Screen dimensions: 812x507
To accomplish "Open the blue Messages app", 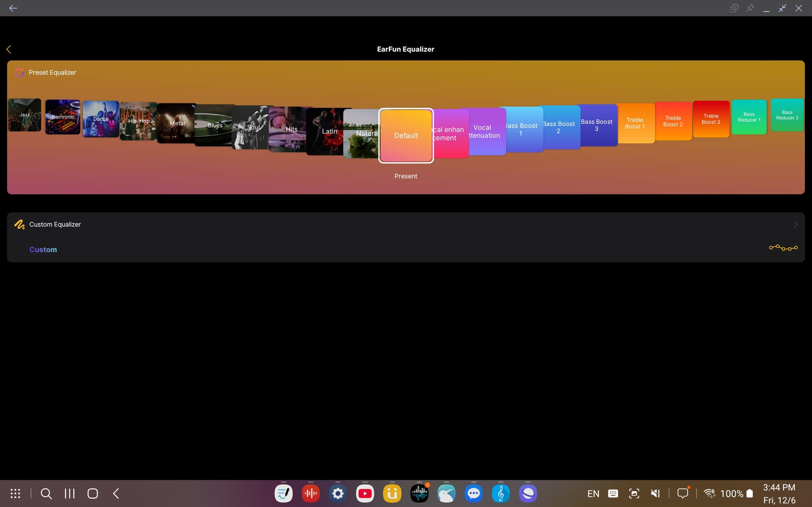I will pos(474,494).
